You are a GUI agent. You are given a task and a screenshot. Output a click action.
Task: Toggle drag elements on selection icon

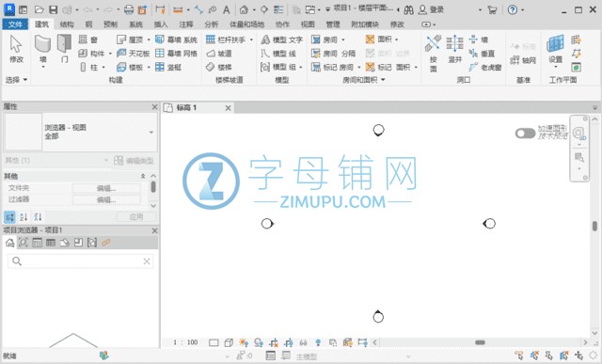[579, 356]
